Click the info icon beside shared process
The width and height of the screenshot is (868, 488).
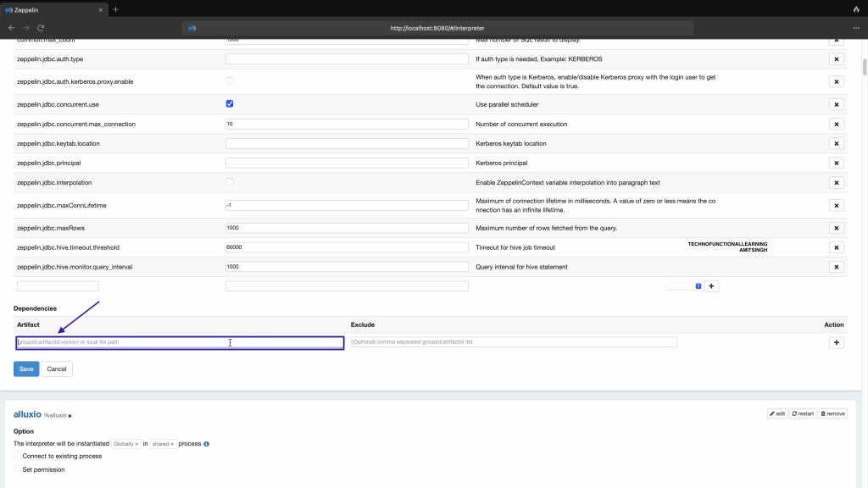point(207,444)
